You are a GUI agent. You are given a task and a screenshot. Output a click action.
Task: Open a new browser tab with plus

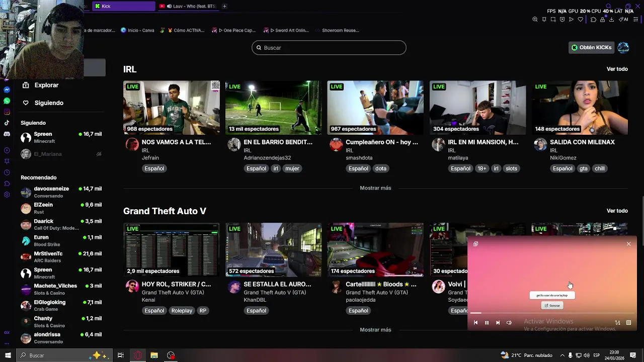pos(224,6)
